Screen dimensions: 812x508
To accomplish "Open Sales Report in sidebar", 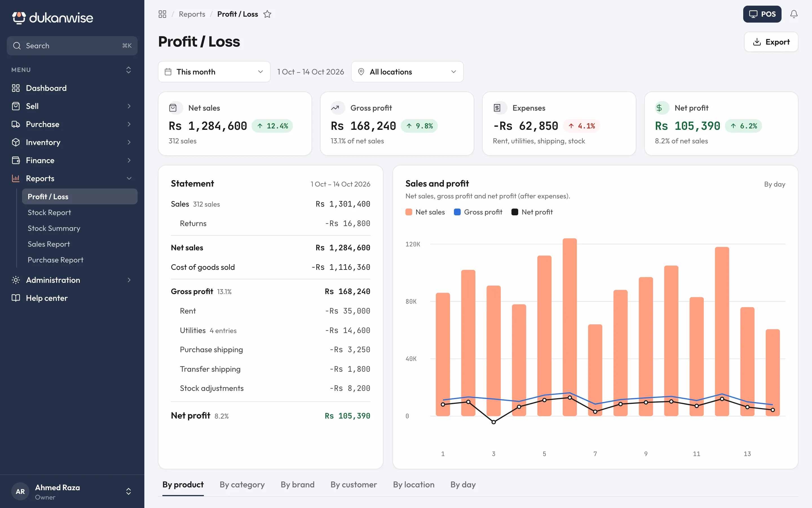I will [80, 244].
